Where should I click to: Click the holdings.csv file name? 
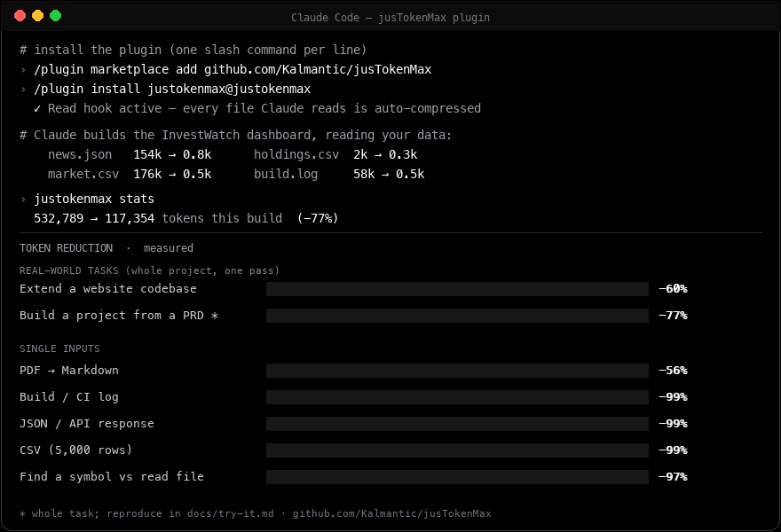click(296, 155)
